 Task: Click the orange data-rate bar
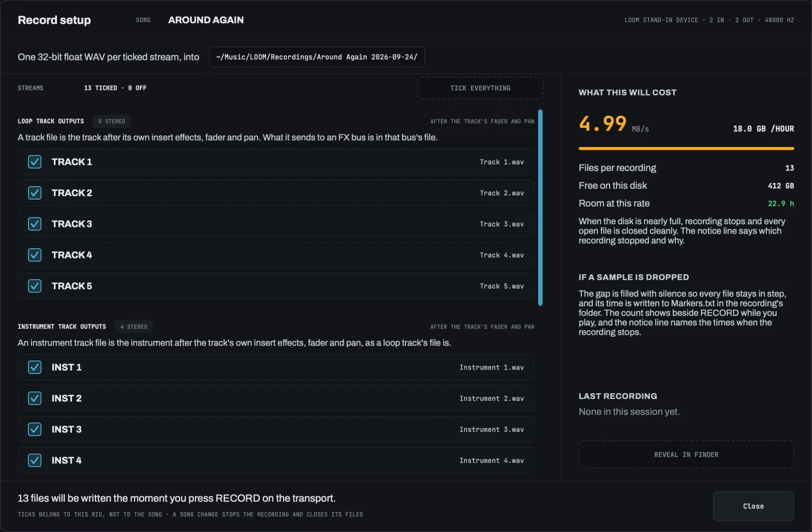(686, 149)
